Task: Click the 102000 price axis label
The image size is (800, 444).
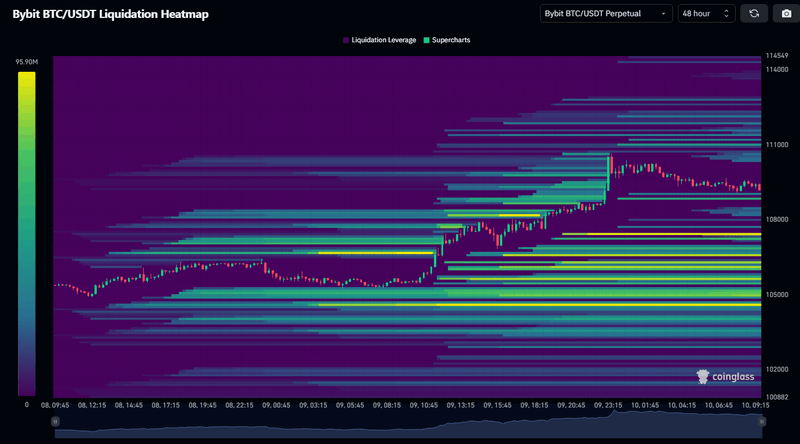Action: click(777, 369)
